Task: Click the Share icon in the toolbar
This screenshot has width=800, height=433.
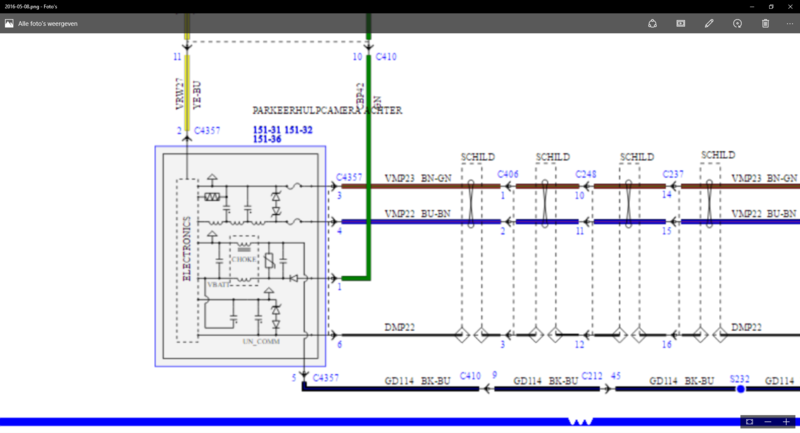Action: 651,22
